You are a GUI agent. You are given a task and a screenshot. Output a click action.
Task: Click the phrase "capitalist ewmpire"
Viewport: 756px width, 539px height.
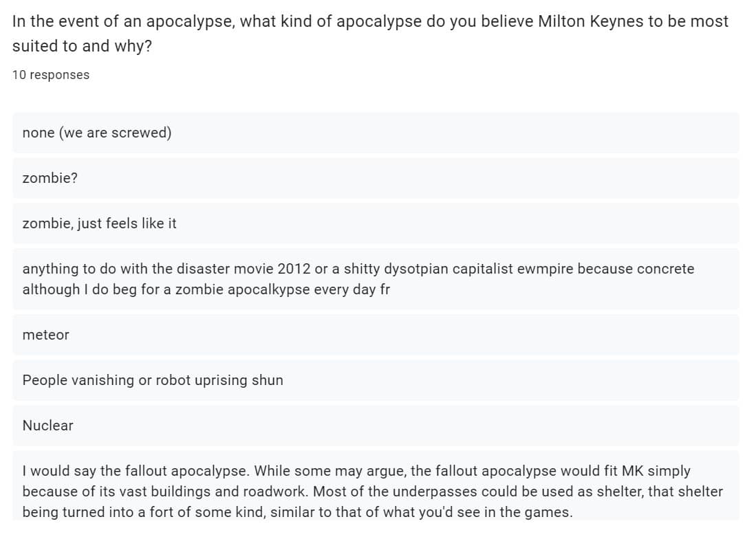pos(510,269)
